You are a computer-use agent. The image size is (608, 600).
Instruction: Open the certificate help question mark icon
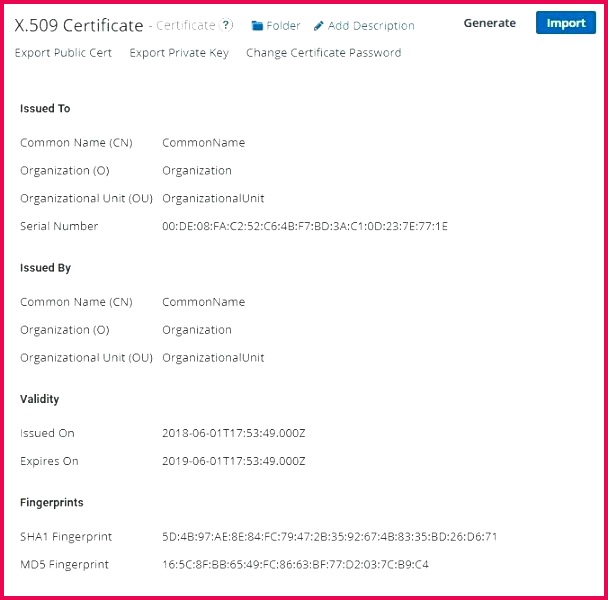(x=226, y=25)
